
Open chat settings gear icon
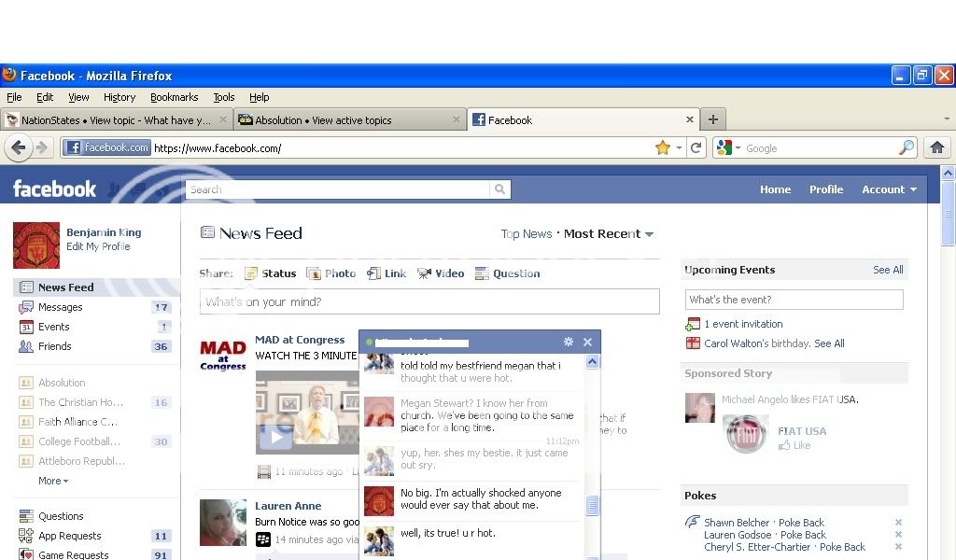tap(568, 343)
